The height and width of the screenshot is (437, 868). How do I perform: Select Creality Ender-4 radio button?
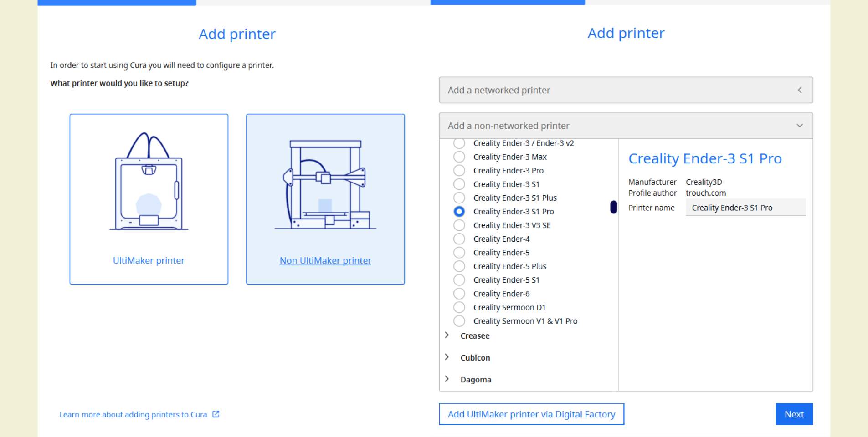pyautogui.click(x=459, y=239)
